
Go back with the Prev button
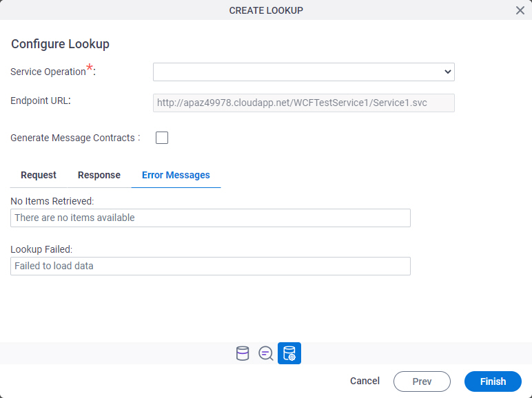click(x=422, y=381)
